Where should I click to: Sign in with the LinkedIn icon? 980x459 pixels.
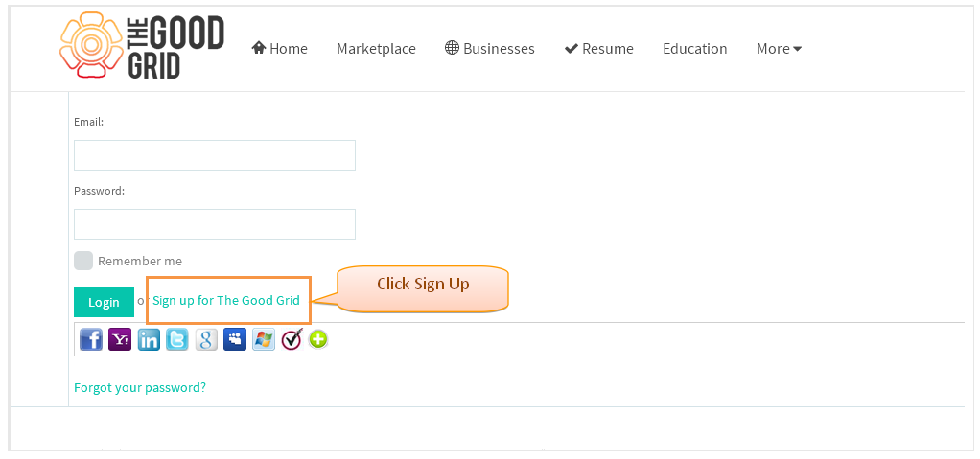point(149,340)
